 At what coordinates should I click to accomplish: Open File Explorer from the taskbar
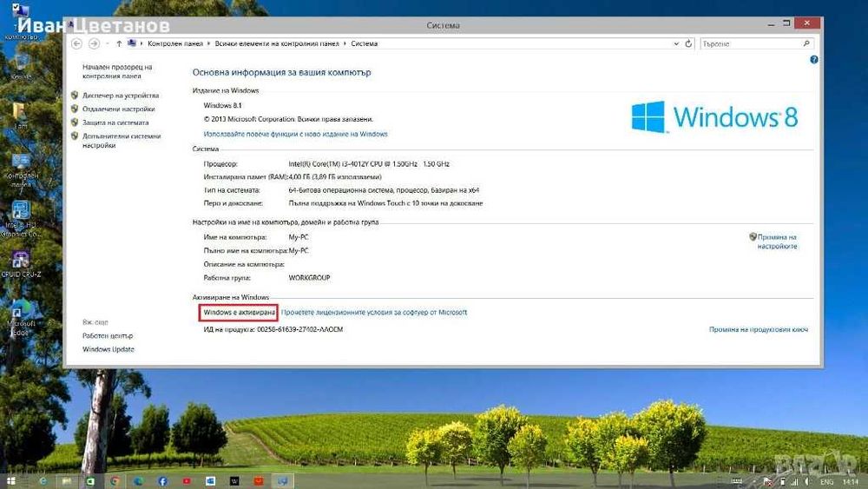67,481
